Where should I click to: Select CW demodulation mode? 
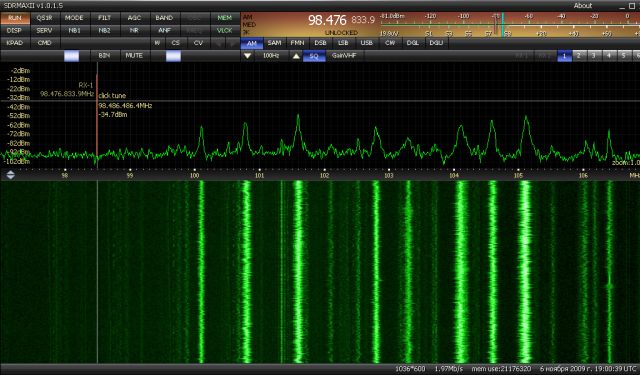tap(390, 43)
